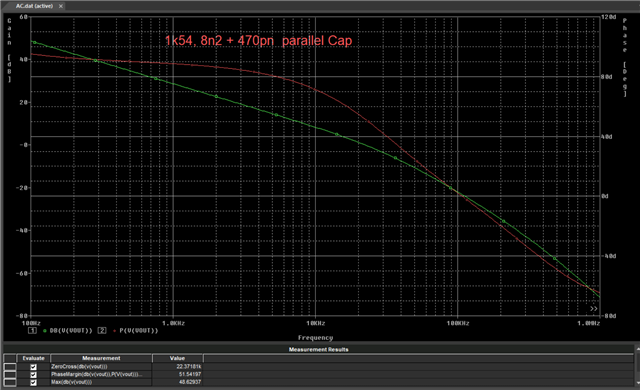The width and height of the screenshot is (640, 390).
Task: Select the red '1k54, 8n2 + 470pn' text annotation
Action: [x=258, y=41]
